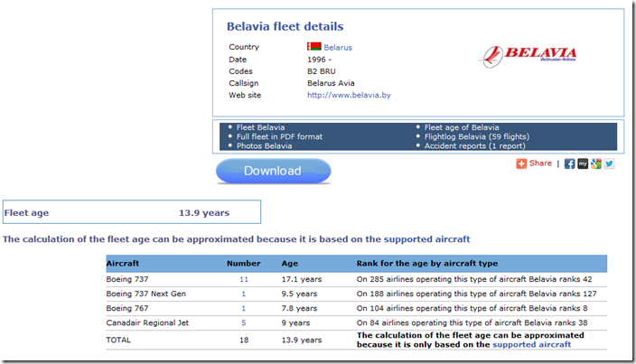The image size is (636, 364).
Task: Open supported aircraft link in TOTAL row
Action: point(532,344)
